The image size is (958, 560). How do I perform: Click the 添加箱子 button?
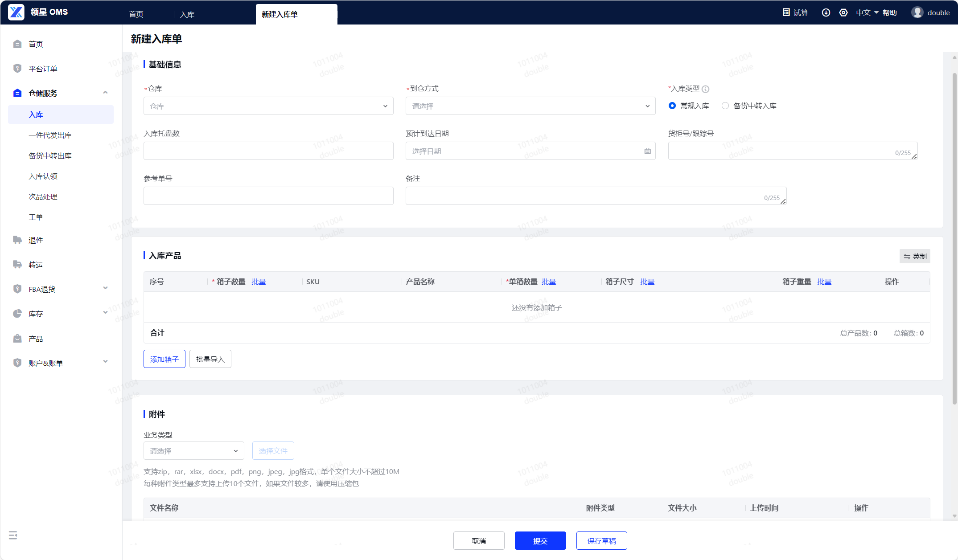164,359
